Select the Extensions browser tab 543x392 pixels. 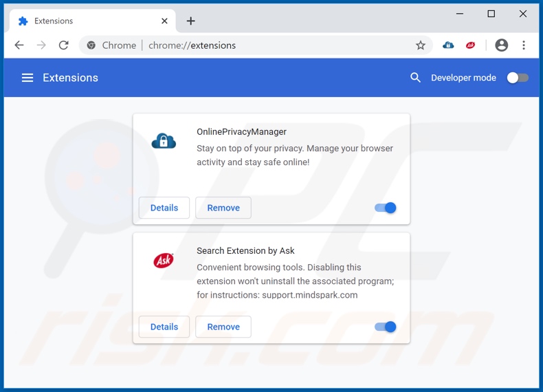93,21
